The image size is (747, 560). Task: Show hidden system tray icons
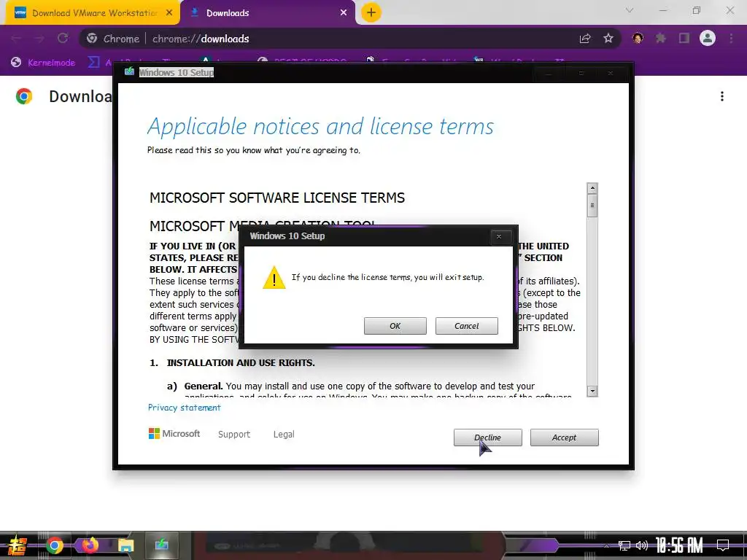click(x=606, y=545)
